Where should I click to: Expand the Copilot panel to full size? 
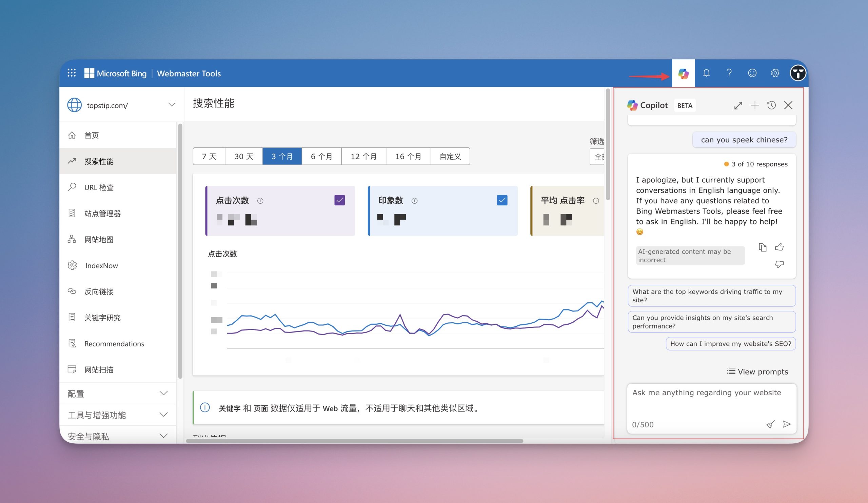(738, 105)
